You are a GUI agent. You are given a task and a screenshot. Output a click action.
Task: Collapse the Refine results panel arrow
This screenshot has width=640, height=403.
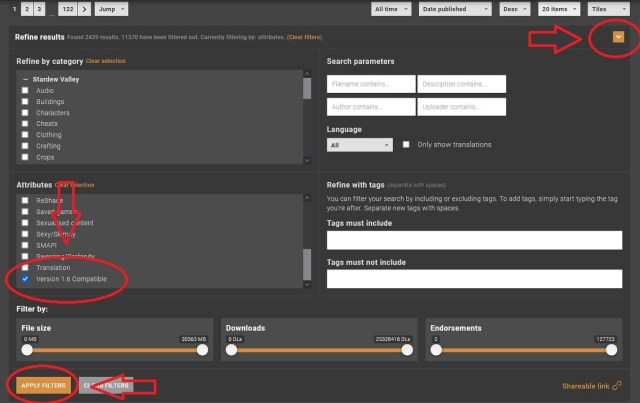click(618, 37)
